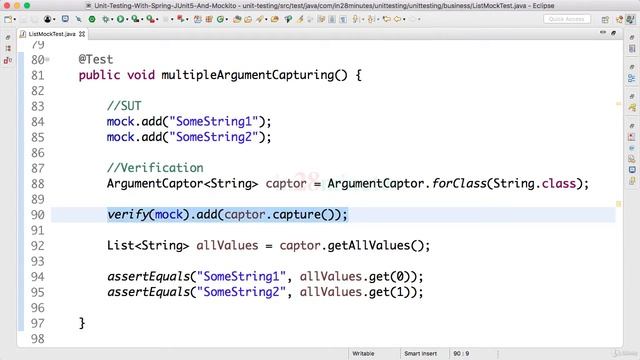640x360 pixels.
Task: Open dropdown beside the dark round icon
Action: tap(54, 19)
